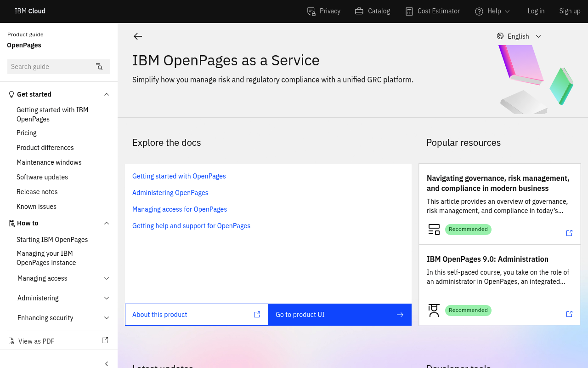Open Catalog in the top navigation
This screenshot has width=588, height=368.
pos(373,11)
